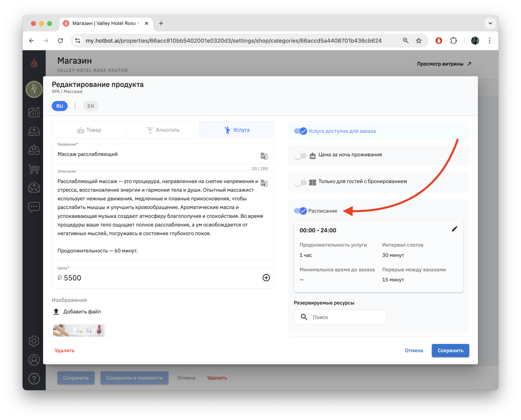Click the HotBot flame logo in sidebar
This screenshot has width=521, height=420.
34,63
